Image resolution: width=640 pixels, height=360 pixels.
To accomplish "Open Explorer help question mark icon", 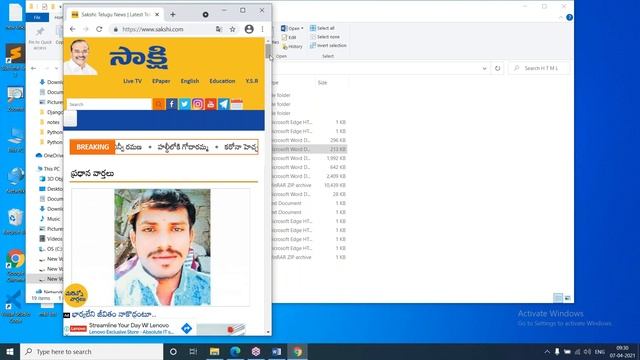I will (569, 18).
